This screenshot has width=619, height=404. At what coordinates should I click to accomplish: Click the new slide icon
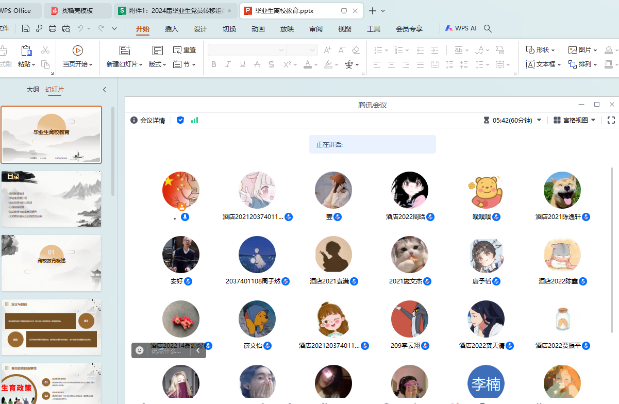click(x=125, y=51)
